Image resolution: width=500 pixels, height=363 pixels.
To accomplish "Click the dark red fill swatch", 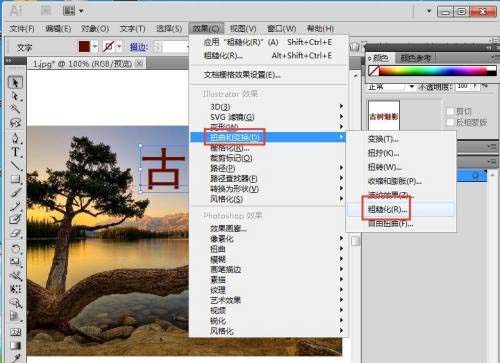I will click(84, 46).
